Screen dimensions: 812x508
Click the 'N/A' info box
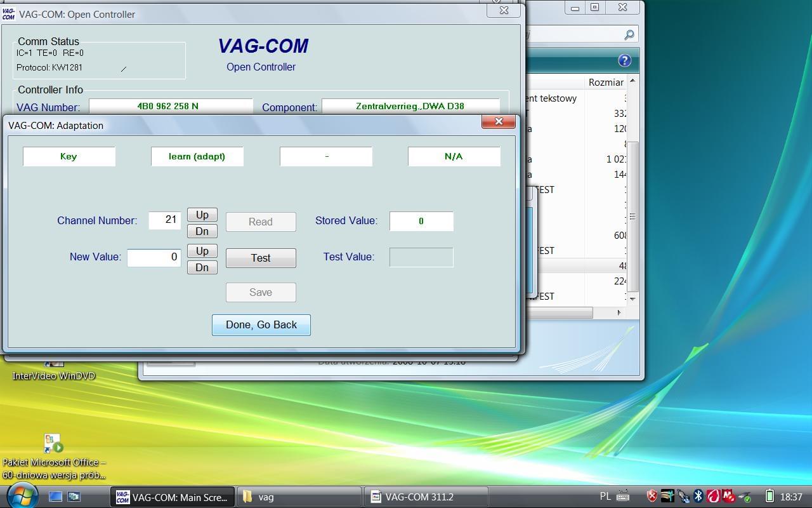[x=454, y=156]
